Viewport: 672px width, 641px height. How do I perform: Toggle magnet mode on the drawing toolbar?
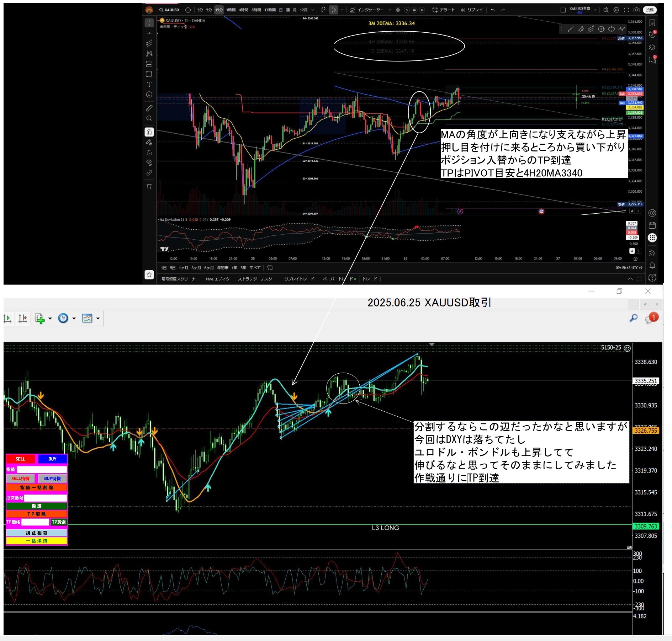[x=149, y=132]
